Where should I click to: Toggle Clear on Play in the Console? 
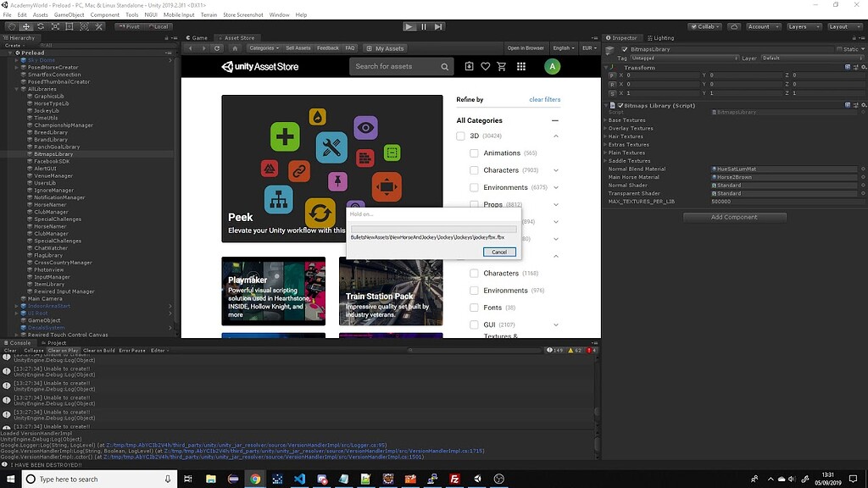coord(63,350)
